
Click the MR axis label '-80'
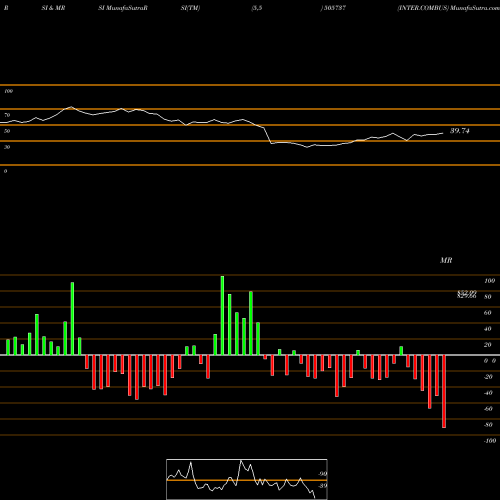click(488, 425)
